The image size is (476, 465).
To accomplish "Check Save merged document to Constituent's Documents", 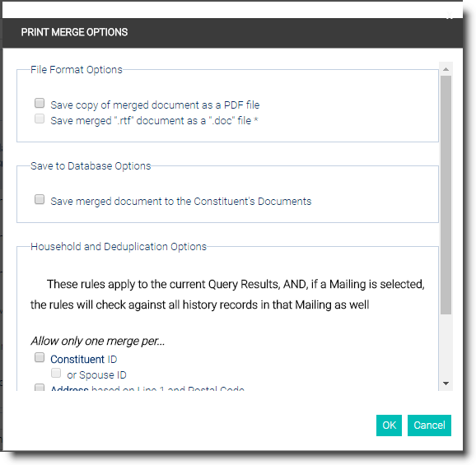I will point(40,200).
